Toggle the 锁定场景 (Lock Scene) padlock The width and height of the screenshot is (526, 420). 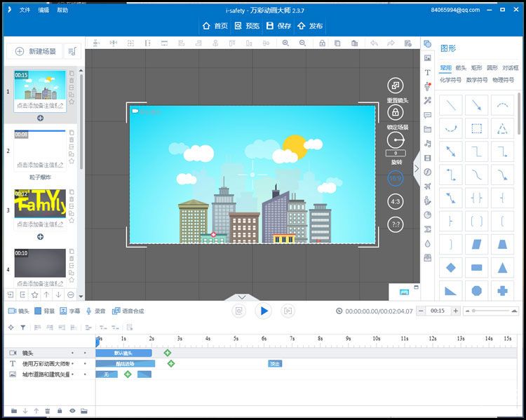(x=396, y=112)
